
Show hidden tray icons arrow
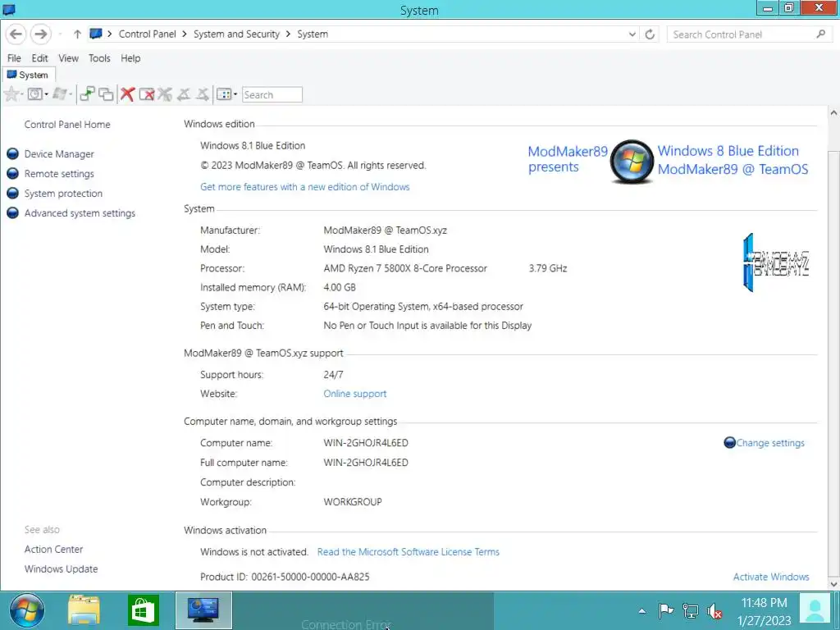pyautogui.click(x=641, y=610)
